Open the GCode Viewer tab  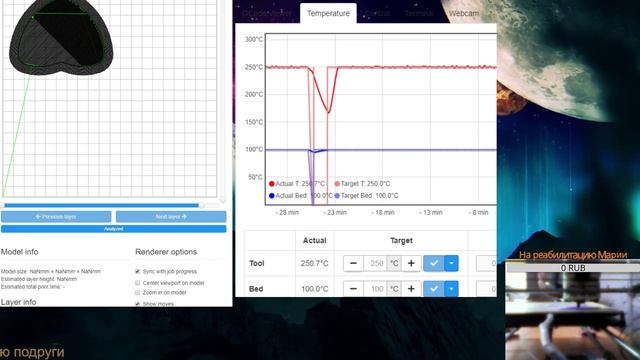coord(267,13)
